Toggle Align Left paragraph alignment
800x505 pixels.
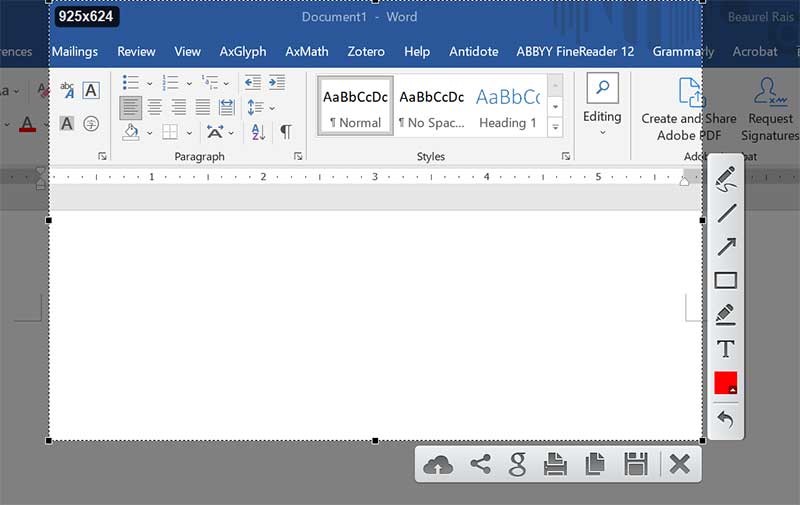130,107
